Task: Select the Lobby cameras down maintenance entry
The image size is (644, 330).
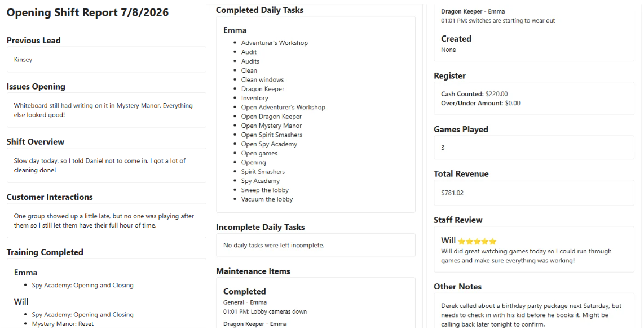Action: click(265, 311)
